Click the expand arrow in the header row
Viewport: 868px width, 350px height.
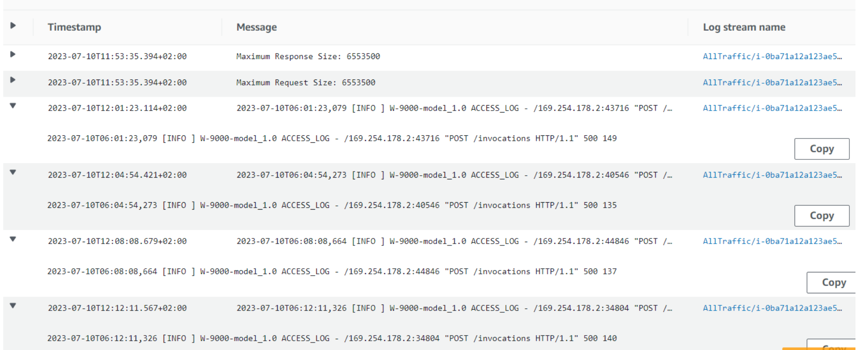click(13, 26)
